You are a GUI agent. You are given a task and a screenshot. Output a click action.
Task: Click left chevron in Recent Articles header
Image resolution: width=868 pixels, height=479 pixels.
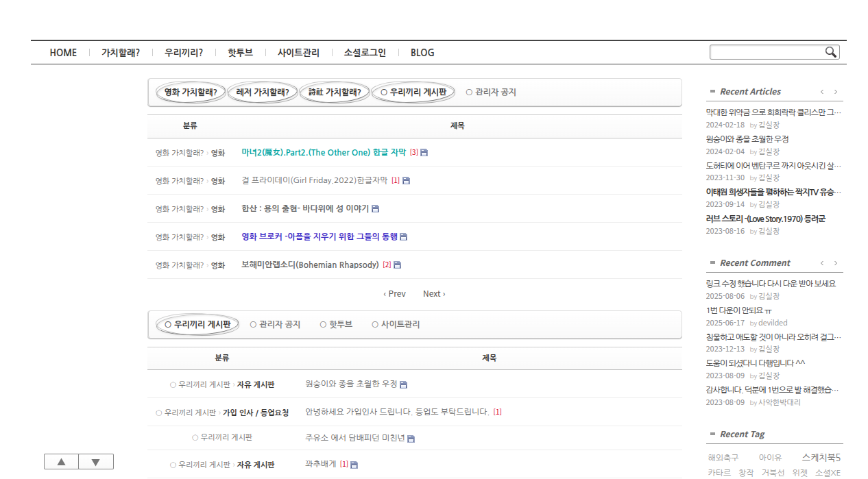tap(821, 91)
